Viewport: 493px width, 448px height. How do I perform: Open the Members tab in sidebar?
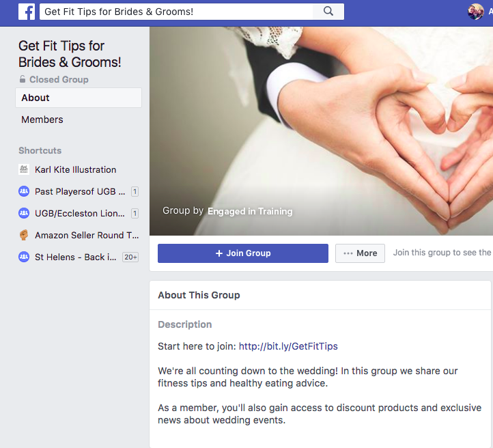(x=42, y=120)
